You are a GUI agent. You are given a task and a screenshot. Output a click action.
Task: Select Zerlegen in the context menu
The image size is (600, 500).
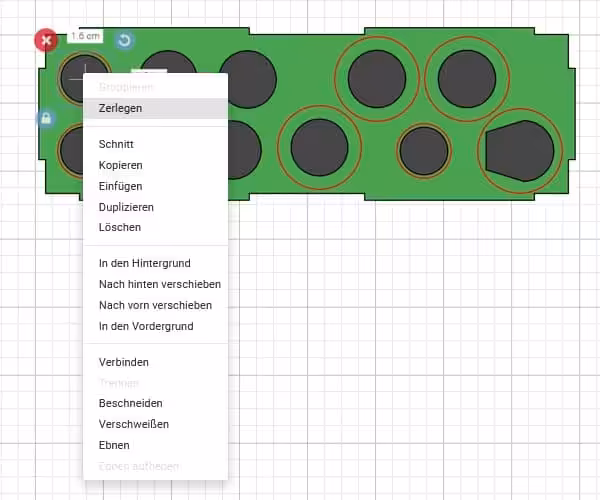(120, 108)
